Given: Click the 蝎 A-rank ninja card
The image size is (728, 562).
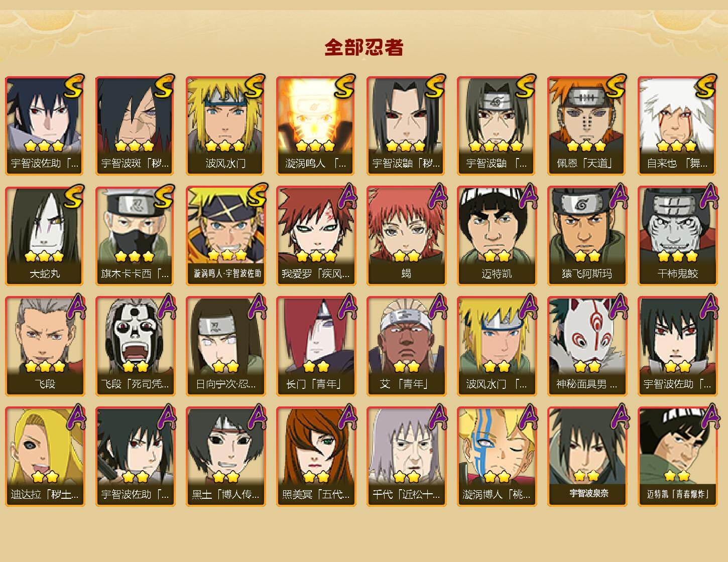Looking at the screenshot, I should 406,236.
